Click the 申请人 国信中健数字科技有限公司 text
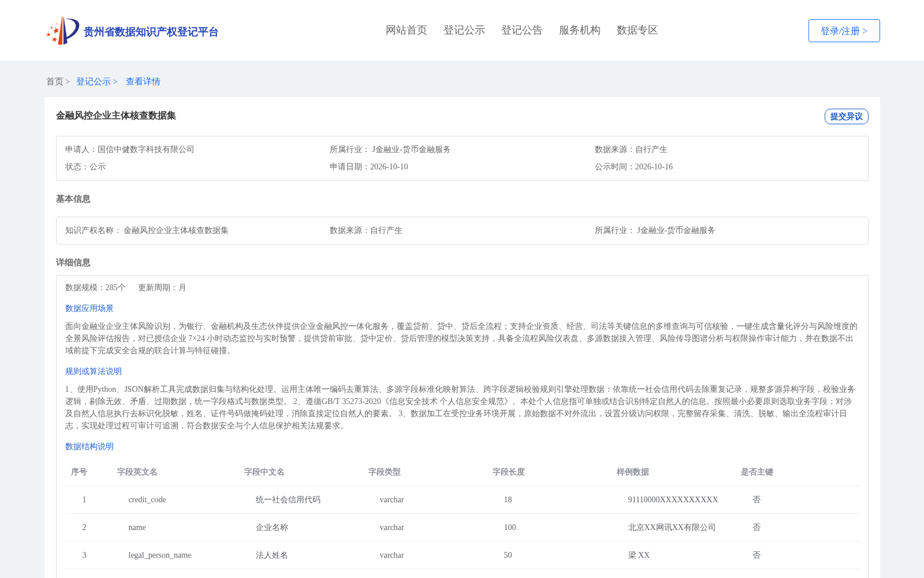The width and height of the screenshot is (924, 578). (x=129, y=149)
